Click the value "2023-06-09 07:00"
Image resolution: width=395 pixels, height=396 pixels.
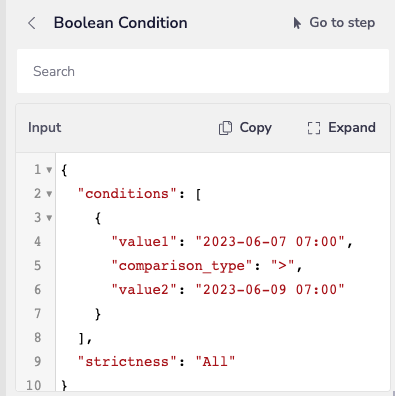tap(270, 290)
